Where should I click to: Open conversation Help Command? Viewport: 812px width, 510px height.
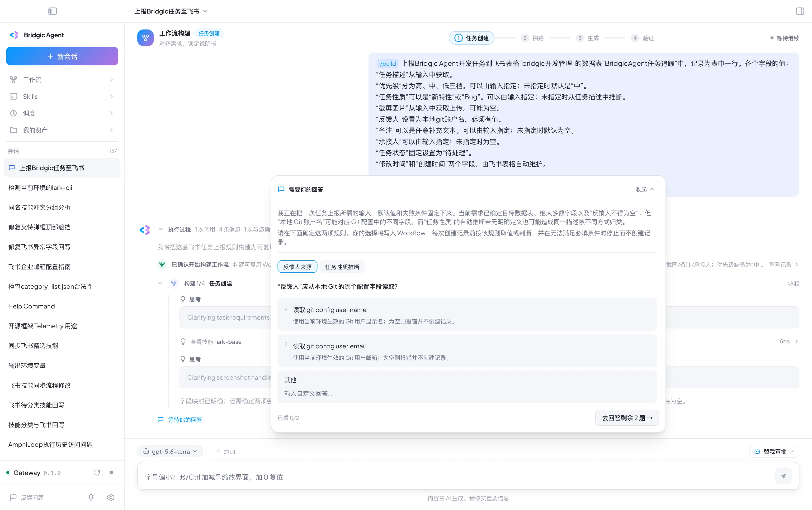pyautogui.click(x=62, y=306)
